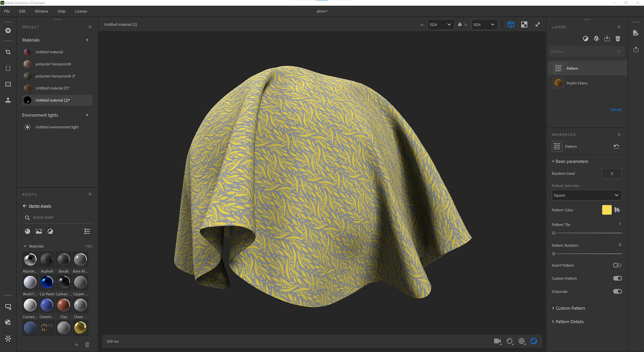Enable the Invert Pattern toggle
The image size is (644, 352).
(616, 265)
